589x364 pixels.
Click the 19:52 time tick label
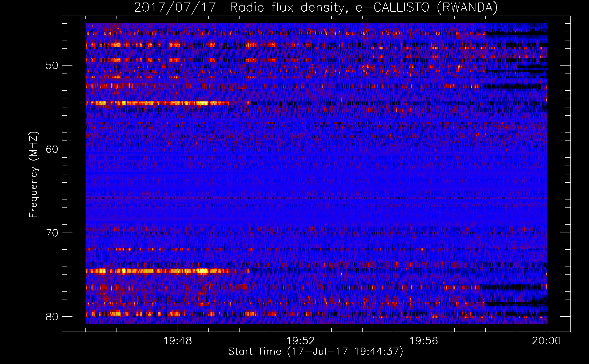(x=301, y=341)
